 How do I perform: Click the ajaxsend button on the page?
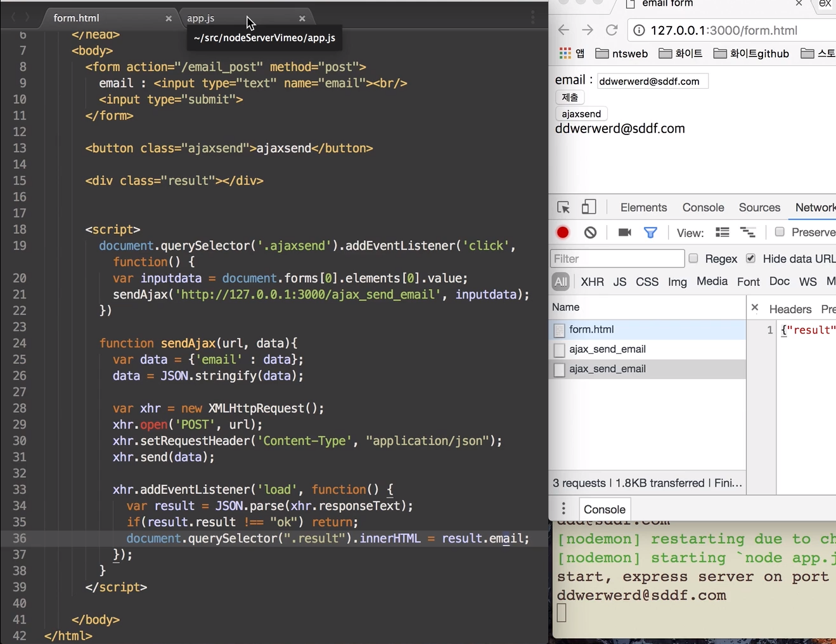tap(581, 113)
